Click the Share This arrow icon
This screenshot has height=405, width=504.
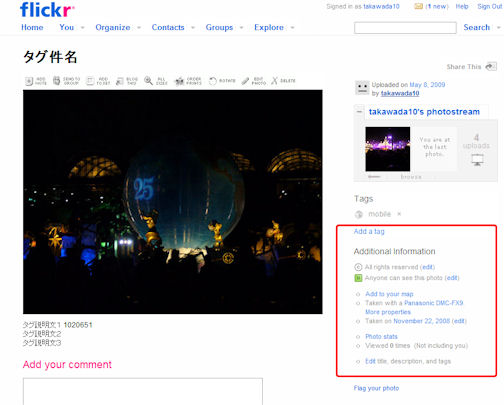click(x=491, y=66)
